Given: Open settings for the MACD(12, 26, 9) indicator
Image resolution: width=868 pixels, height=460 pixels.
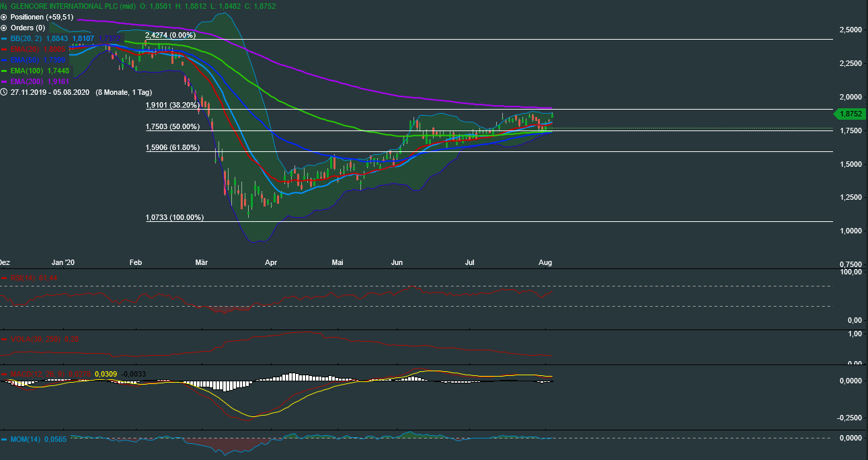Looking at the screenshot, I should 4,374.
